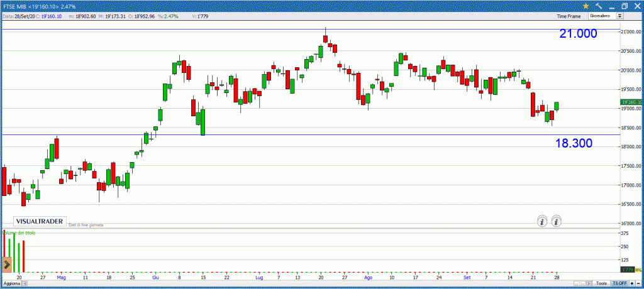The width and height of the screenshot is (644, 289).
Task: Click the right info icon on chart
Action: [556, 222]
